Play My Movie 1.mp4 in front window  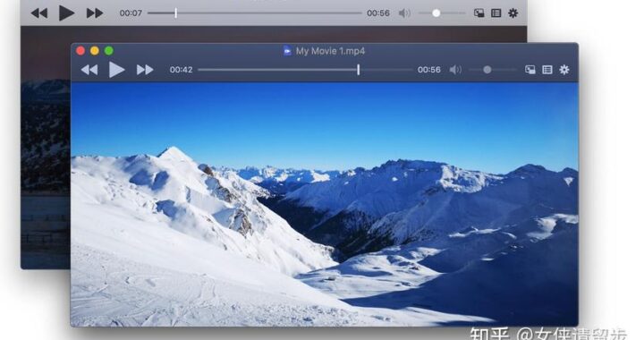(116, 70)
